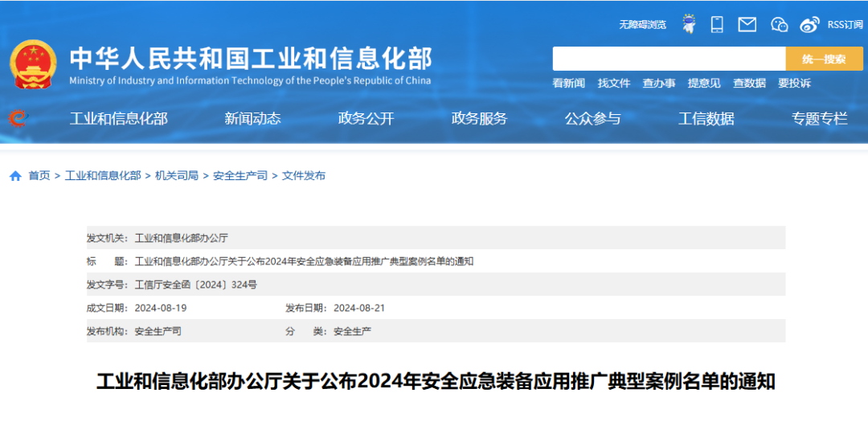Go to 文件发布 in breadcrumb

(304, 176)
